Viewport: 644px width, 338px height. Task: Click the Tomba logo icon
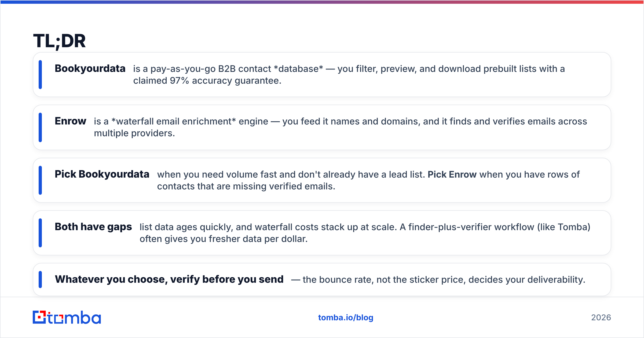(39, 317)
